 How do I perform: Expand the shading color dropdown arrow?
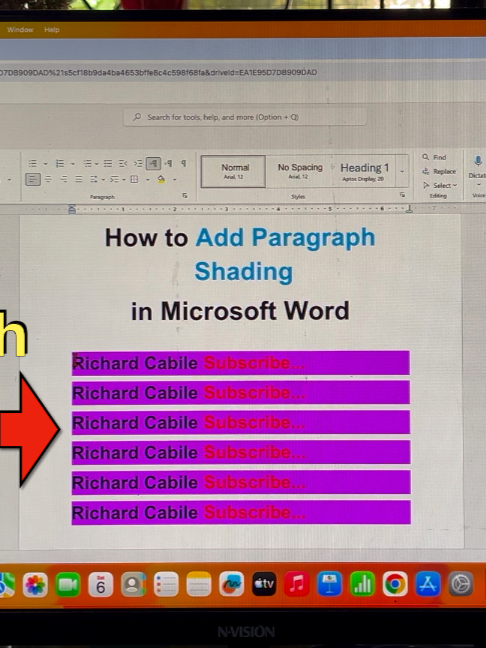[174, 179]
